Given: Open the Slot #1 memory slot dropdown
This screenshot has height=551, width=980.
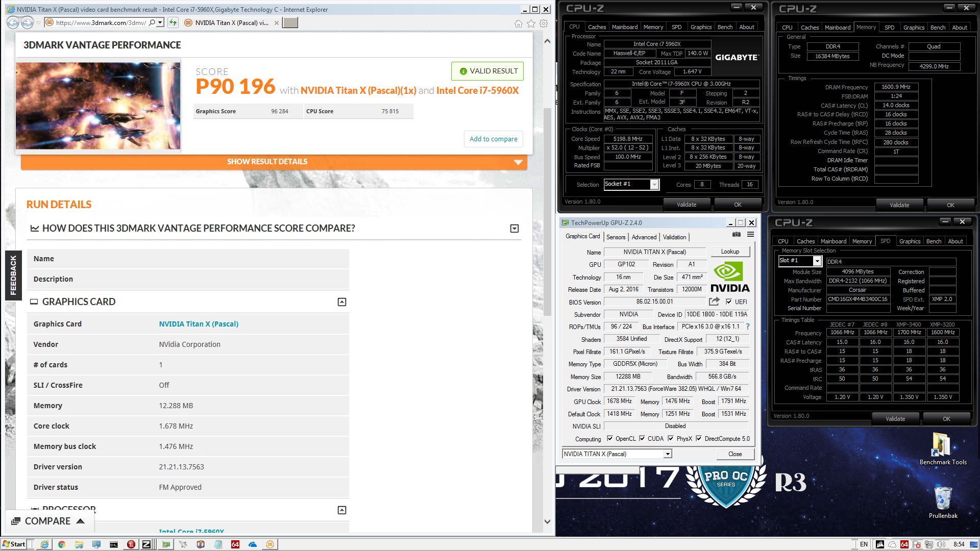Looking at the screenshot, I should point(817,261).
